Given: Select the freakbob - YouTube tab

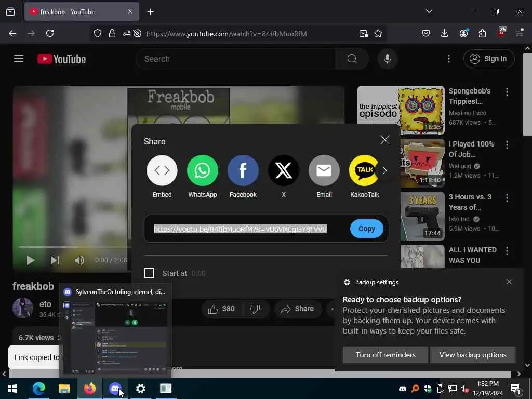Looking at the screenshot, I should point(82,11).
